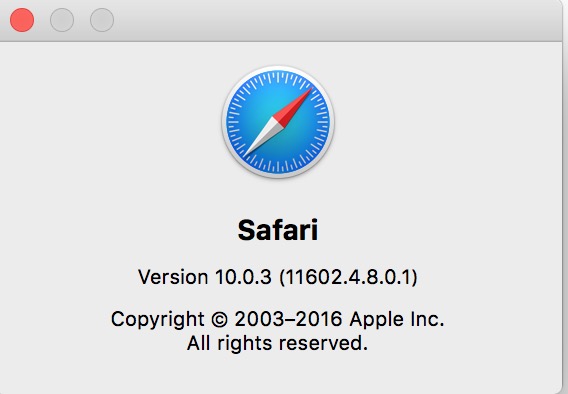Click the disabled zoom button
The width and height of the screenshot is (568, 394).
point(102,20)
